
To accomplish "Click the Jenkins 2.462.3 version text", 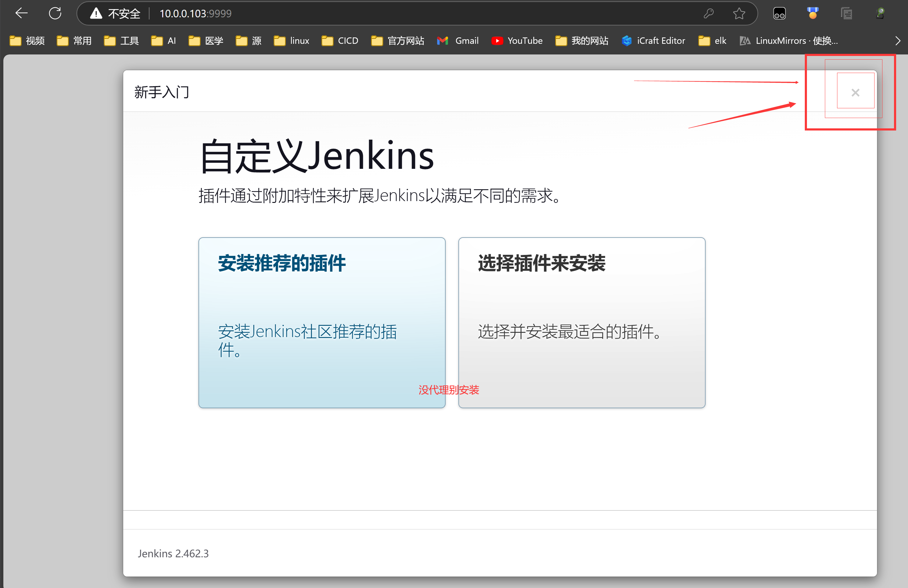I will tap(173, 553).
